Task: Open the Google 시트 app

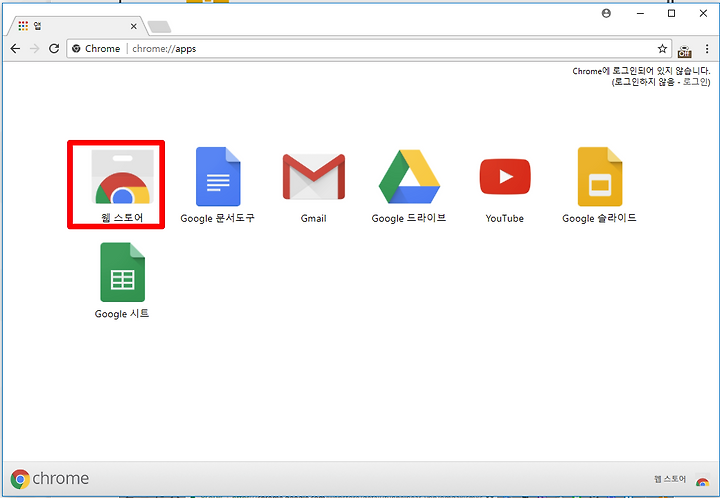Action: click(123, 272)
